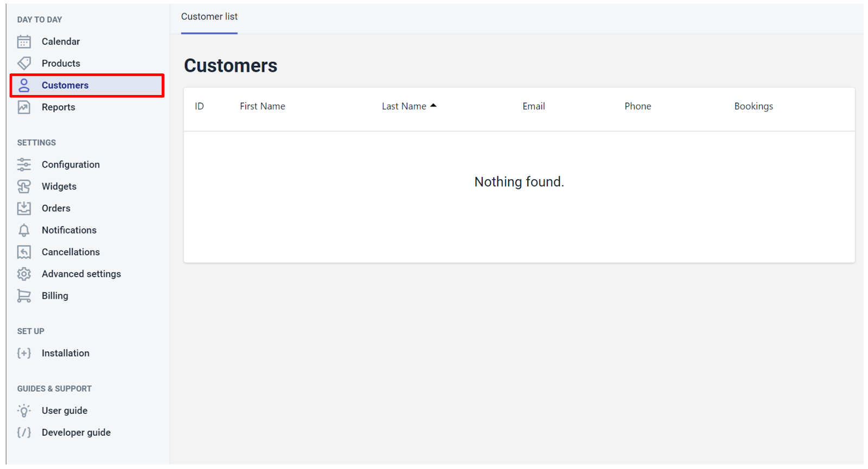Click the Configuration sliders icon
Screen dimensions: 868x469
point(24,164)
